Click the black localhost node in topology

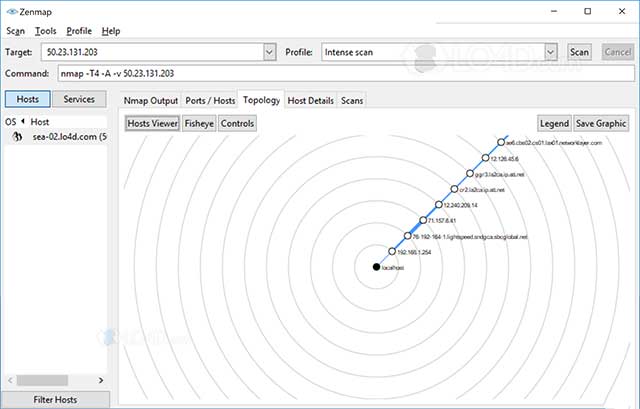[376, 267]
